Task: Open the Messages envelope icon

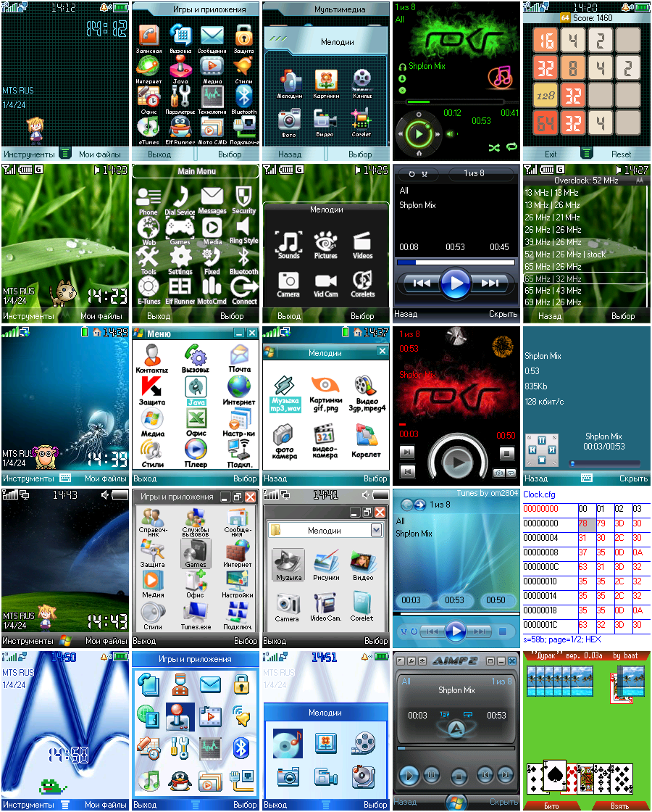Action: click(212, 196)
